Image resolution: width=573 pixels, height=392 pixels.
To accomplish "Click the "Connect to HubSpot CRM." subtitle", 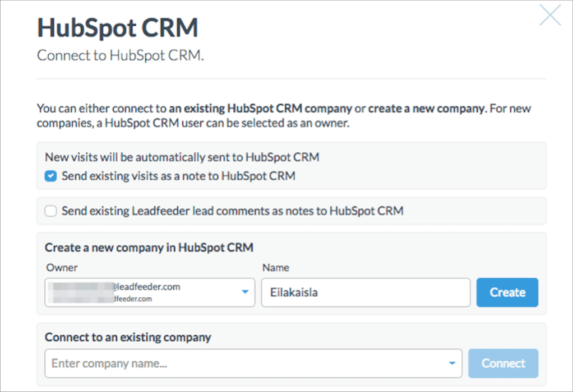I will (120, 56).
